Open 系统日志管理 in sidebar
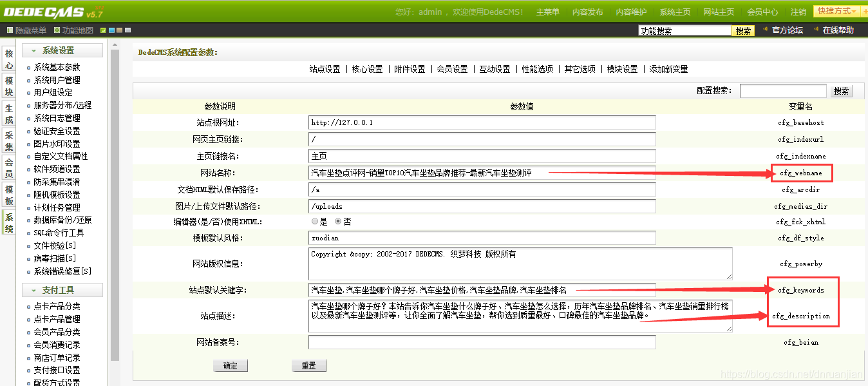 [x=57, y=118]
